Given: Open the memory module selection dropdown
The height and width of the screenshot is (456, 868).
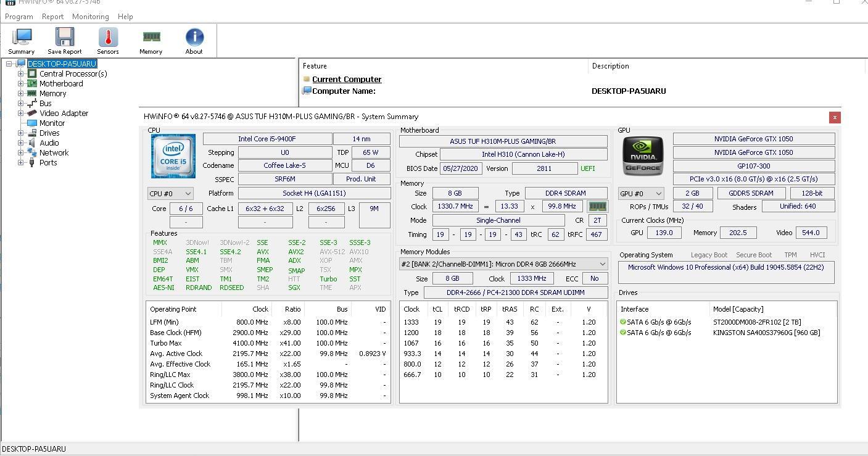Looking at the screenshot, I should pyautogui.click(x=503, y=264).
